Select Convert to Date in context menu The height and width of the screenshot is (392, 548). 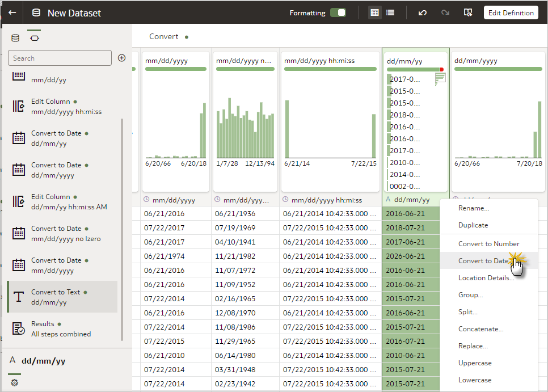coord(483,261)
